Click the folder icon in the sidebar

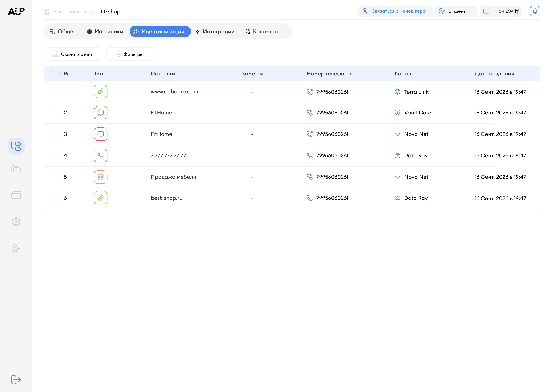point(16,169)
